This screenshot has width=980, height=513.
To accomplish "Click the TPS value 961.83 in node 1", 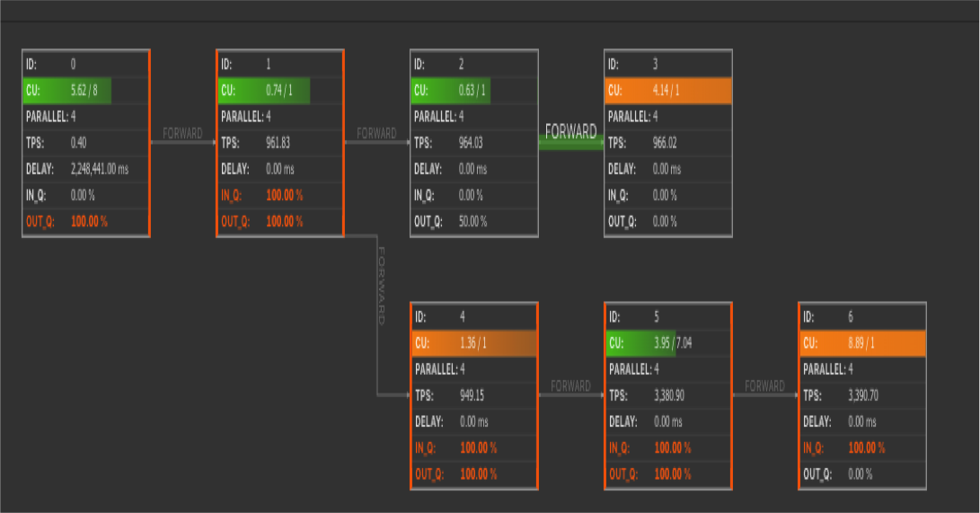I will click(279, 143).
